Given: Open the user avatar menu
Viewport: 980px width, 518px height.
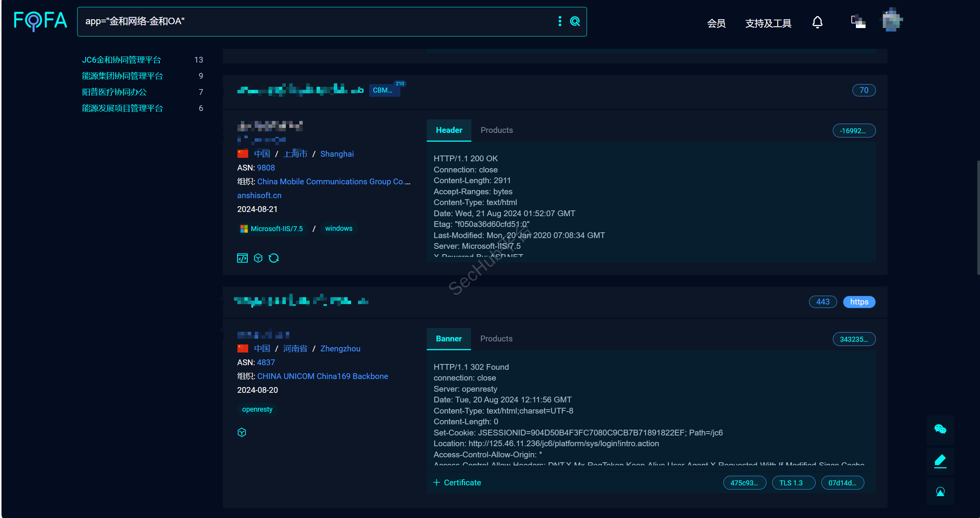Looking at the screenshot, I should [x=892, y=20].
